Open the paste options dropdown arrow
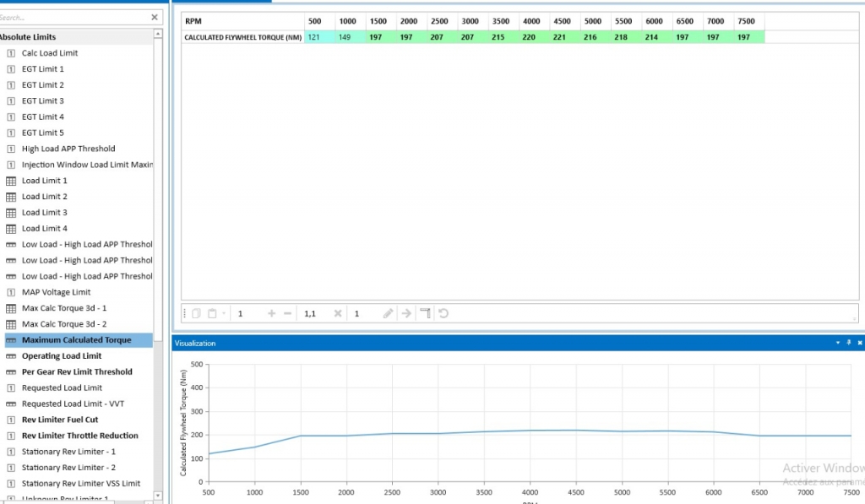 [x=224, y=313]
